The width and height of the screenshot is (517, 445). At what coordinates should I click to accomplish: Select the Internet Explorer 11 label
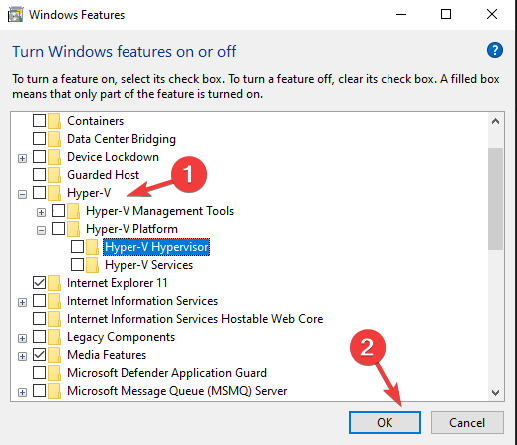(117, 283)
